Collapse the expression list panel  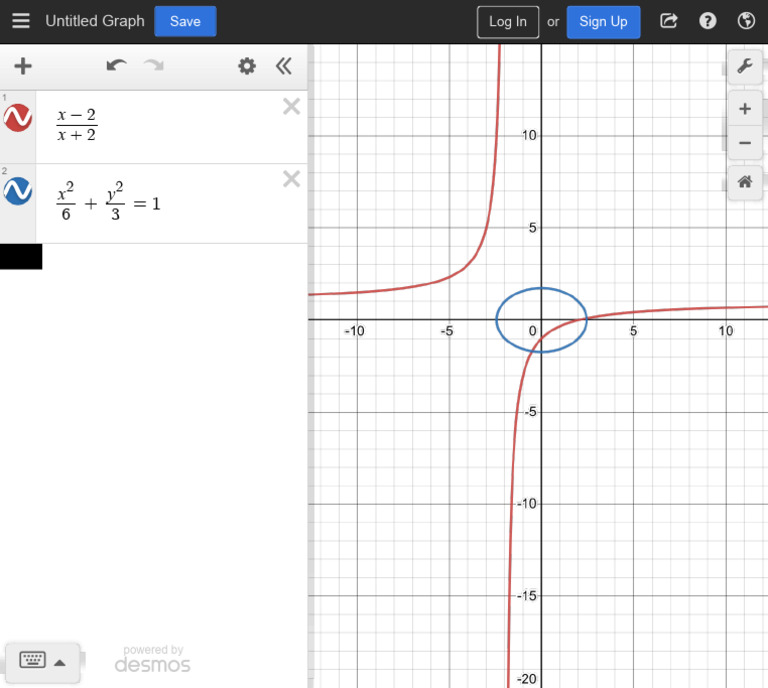click(284, 67)
